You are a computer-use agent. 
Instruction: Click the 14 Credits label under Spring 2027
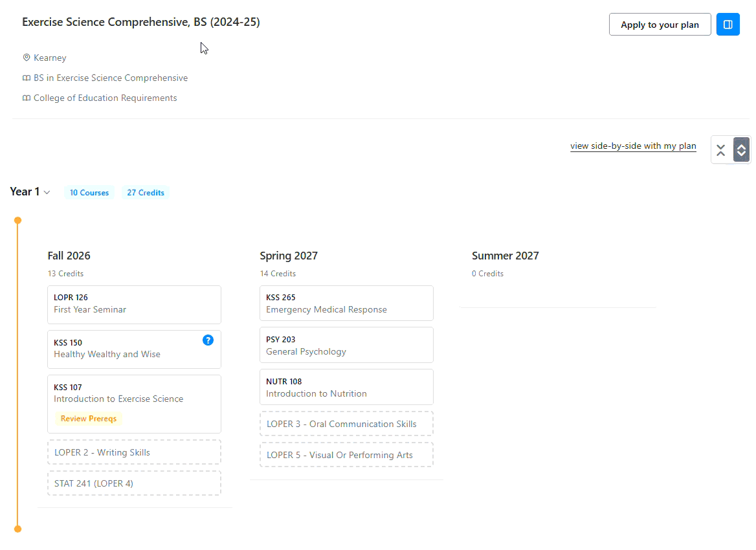pyautogui.click(x=278, y=273)
